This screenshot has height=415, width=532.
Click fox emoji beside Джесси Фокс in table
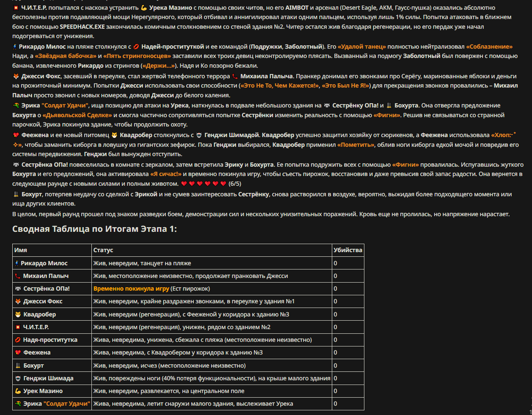[18, 301]
